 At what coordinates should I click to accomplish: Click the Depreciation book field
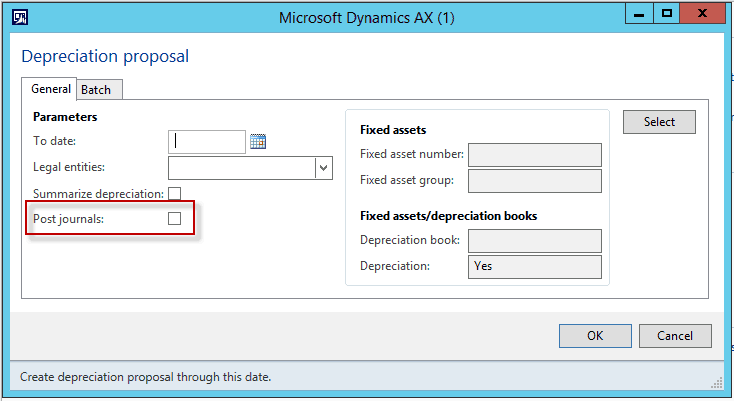click(x=535, y=241)
